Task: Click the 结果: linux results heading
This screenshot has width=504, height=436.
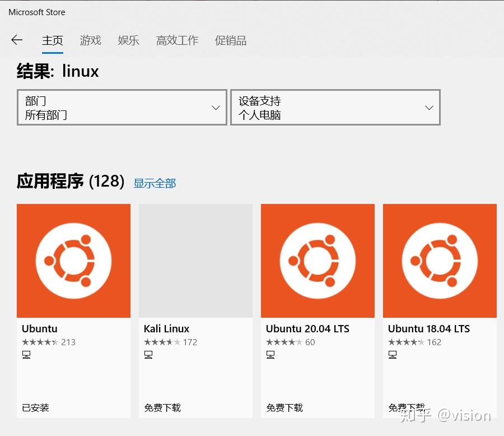Action: 58,71
